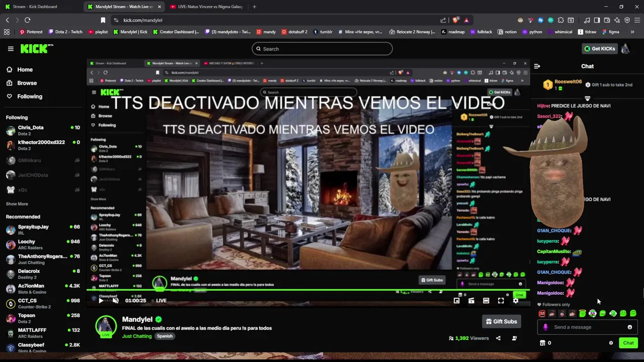This screenshot has width=644, height=362.
Task: Open the Kick hamburger menu
Action: [11, 49]
